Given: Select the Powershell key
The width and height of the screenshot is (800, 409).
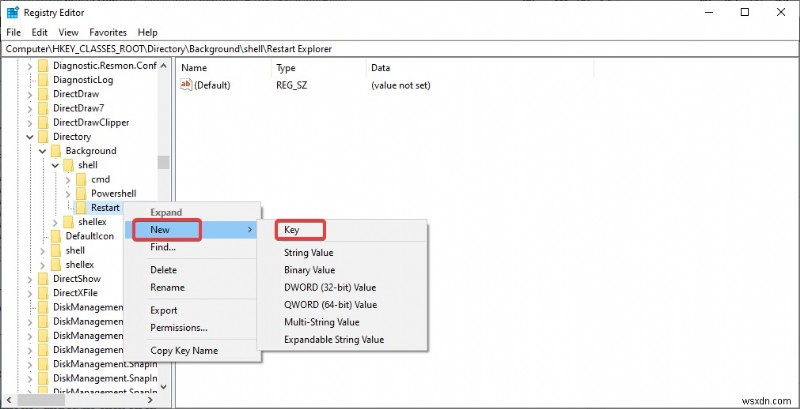Looking at the screenshot, I should (x=114, y=194).
